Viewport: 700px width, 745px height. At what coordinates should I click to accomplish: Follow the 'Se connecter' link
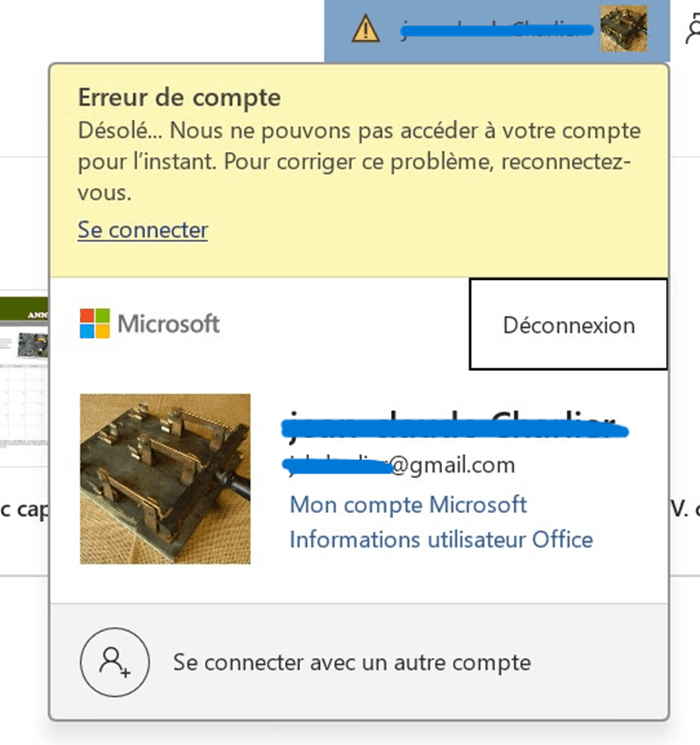click(x=143, y=230)
